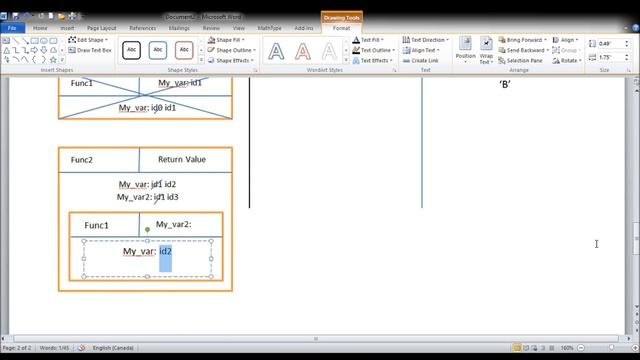This screenshot has width=640, height=360.
Task: Expand the shape styles gallery
Action: [x=201, y=60]
